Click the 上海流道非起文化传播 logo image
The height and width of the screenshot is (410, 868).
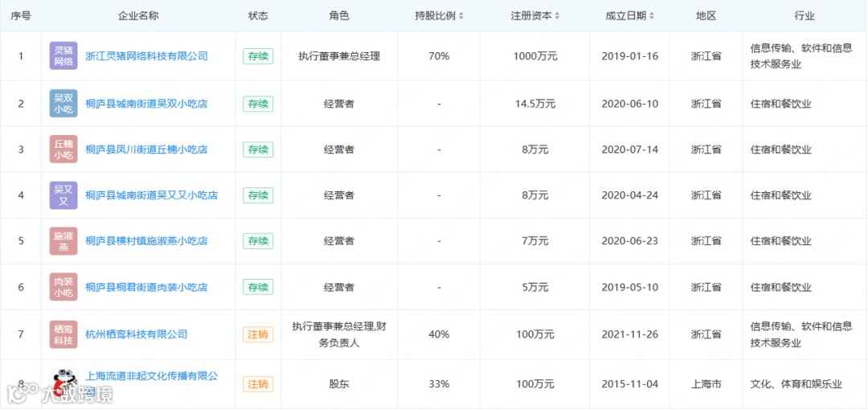[x=63, y=383]
